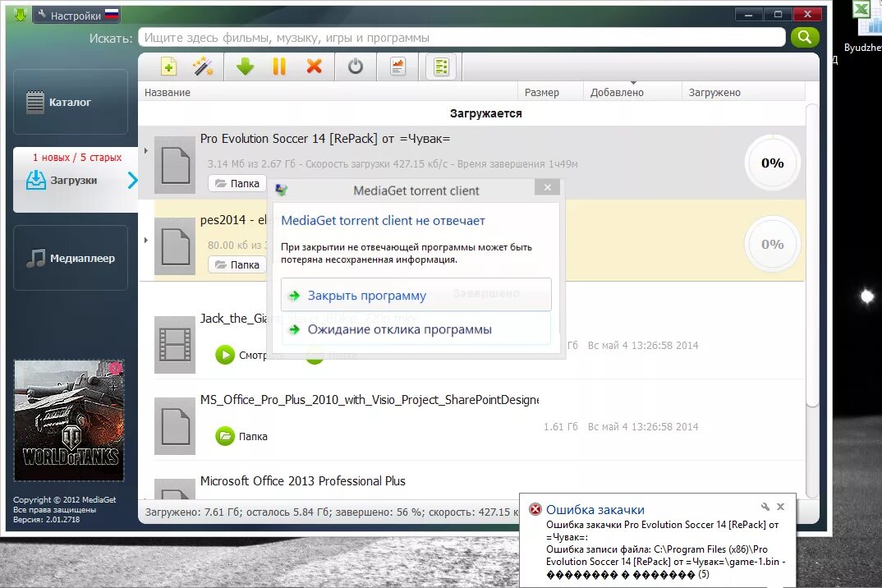Open the statistics chart toolbar icon
The image size is (882, 588).
(397, 67)
